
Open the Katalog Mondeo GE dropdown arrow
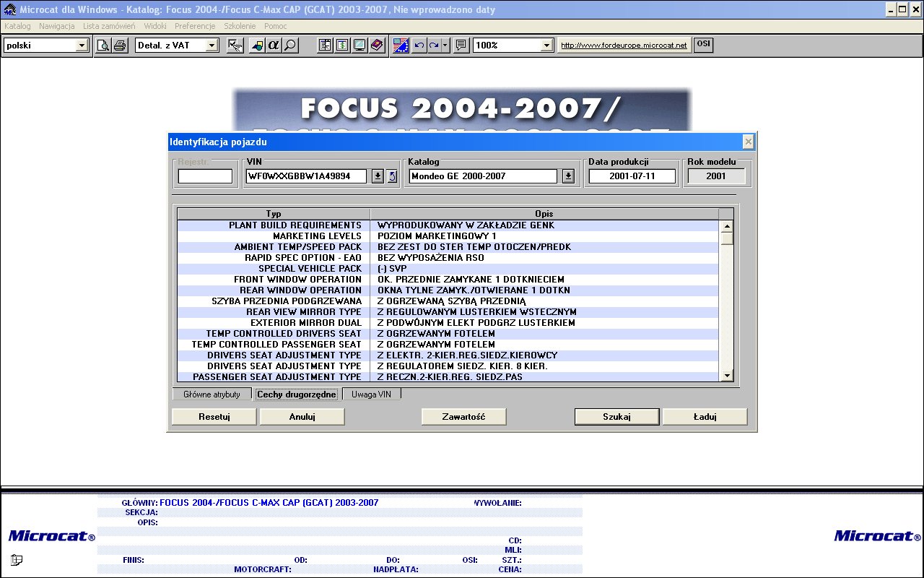568,176
